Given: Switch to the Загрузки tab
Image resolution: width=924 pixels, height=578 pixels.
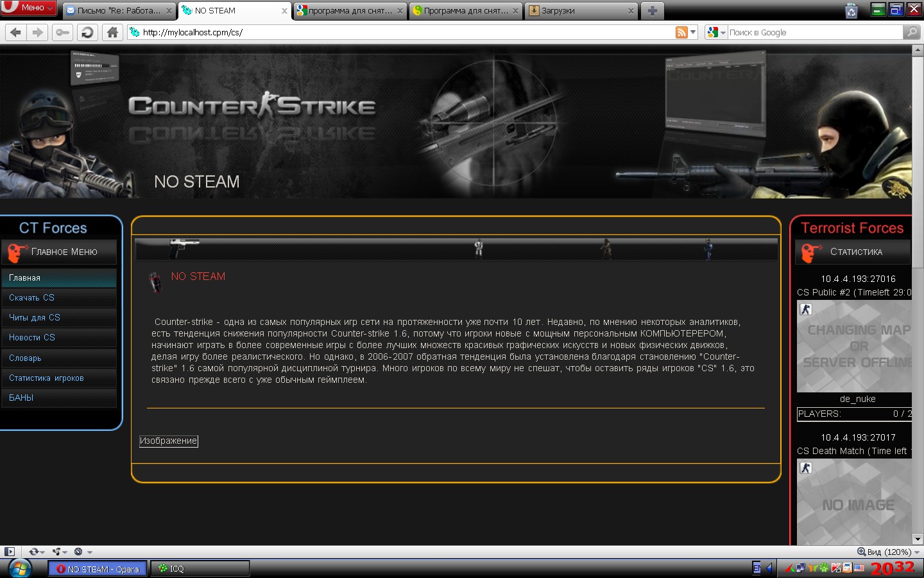Looking at the screenshot, I should [581, 10].
